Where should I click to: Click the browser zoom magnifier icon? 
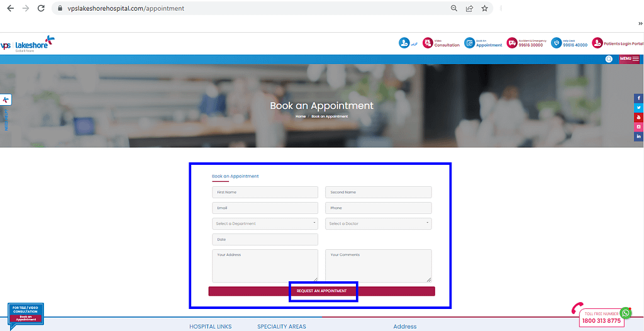pos(454,8)
